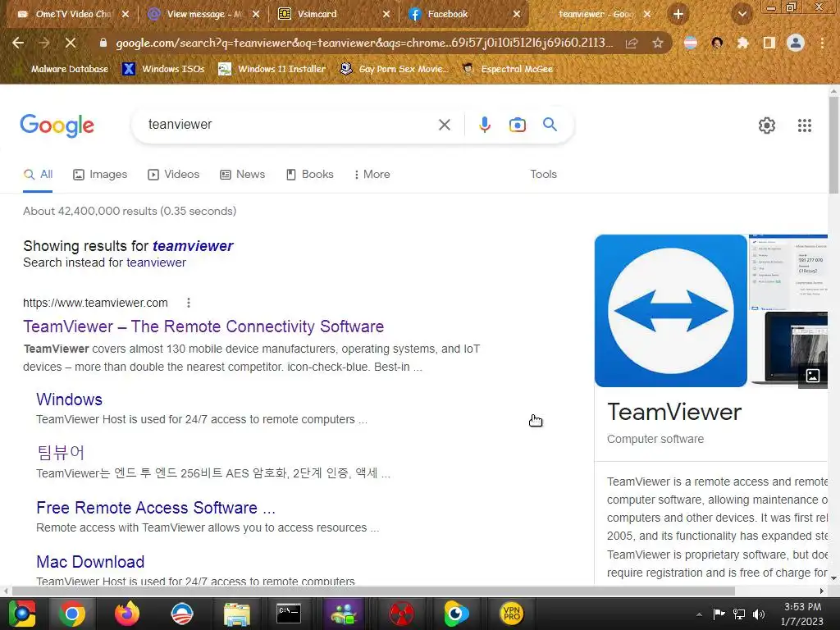Open the Chrome profile avatar

(796, 43)
